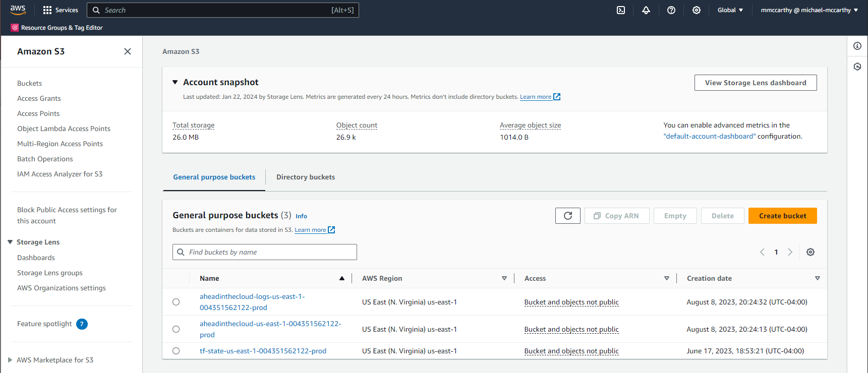868x373 pixels.
Task: Open Storage Lens Dashboards
Action: pos(36,258)
